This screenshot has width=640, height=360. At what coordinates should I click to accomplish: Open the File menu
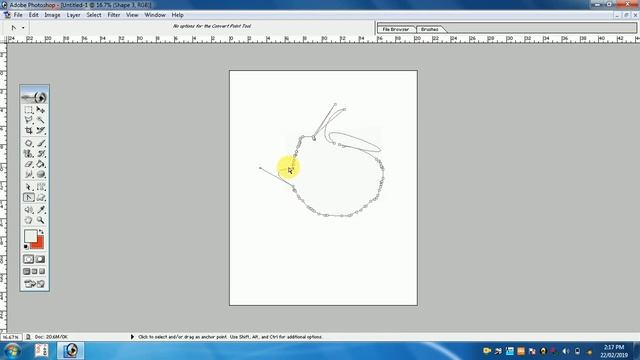coord(18,15)
